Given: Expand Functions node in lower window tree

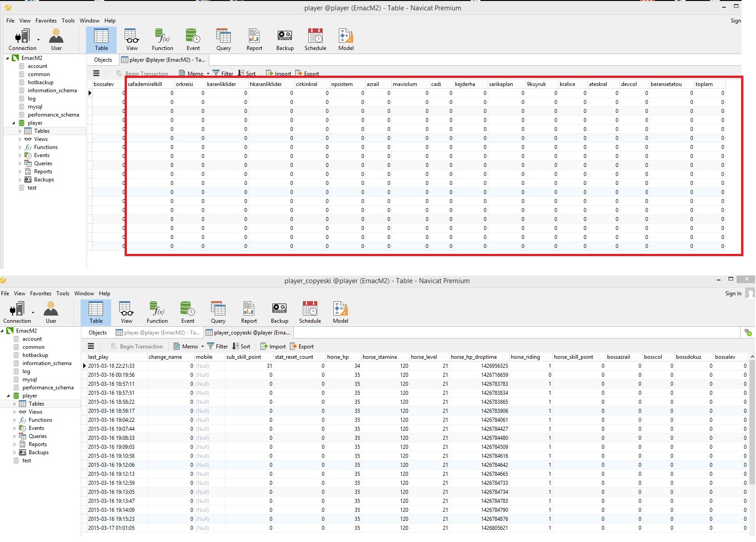Looking at the screenshot, I should (14, 420).
